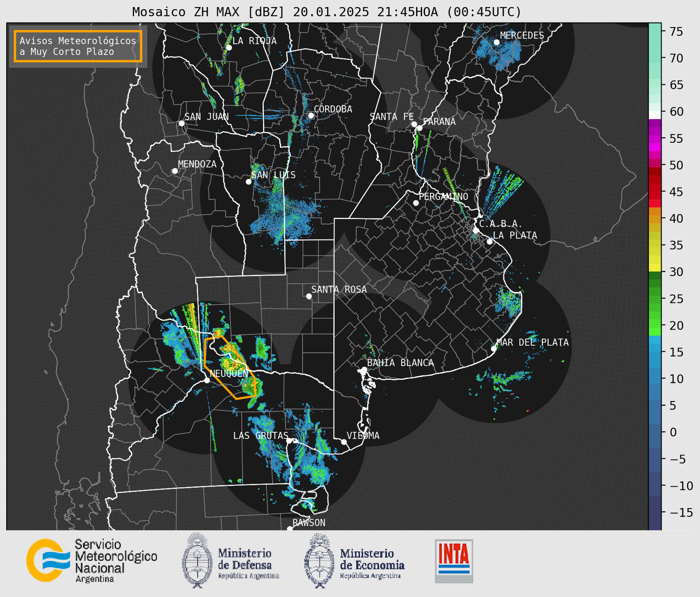Click the PERGAMINO city label
700x597 pixels.
click(444, 196)
